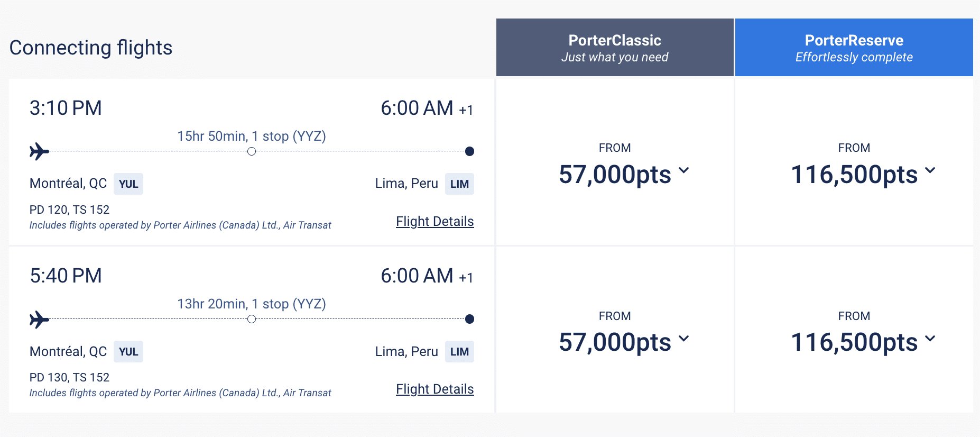Open Flight Details for PD 120 flight
The image size is (980, 437).
pos(434,221)
